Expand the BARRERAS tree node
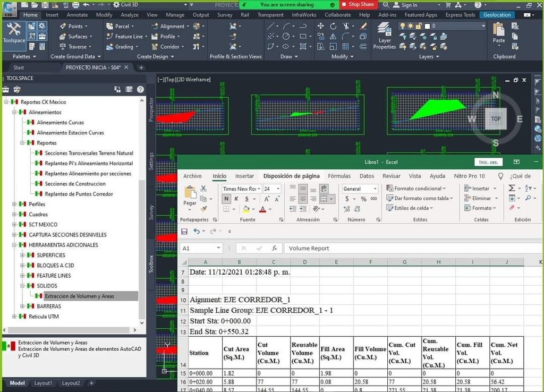 (x=22, y=306)
